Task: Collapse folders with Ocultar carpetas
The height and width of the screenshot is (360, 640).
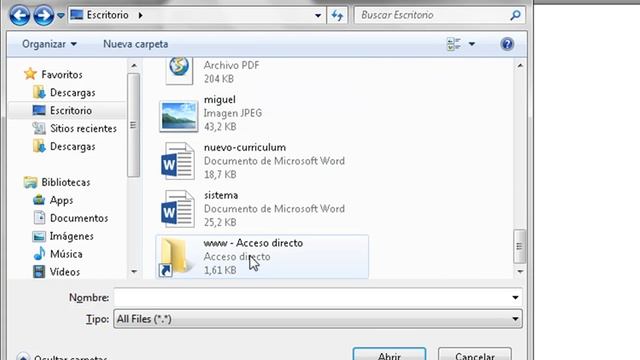Action: pos(62,357)
